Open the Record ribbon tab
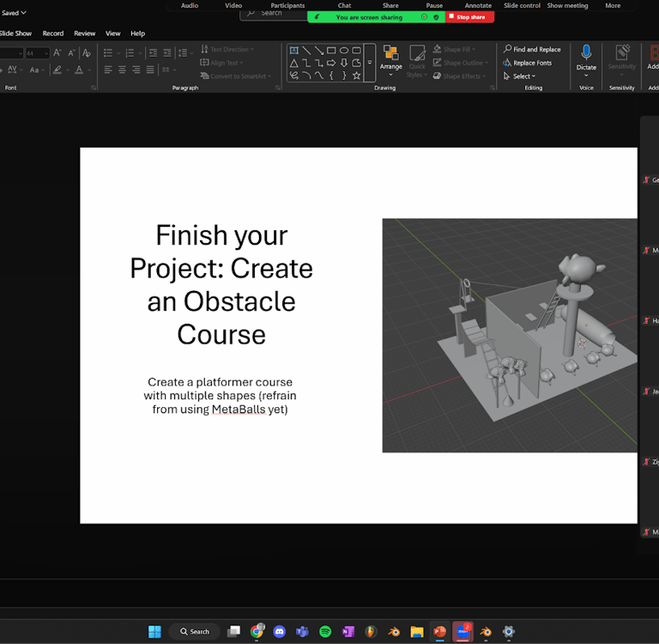659x644 pixels. tap(53, 33)
